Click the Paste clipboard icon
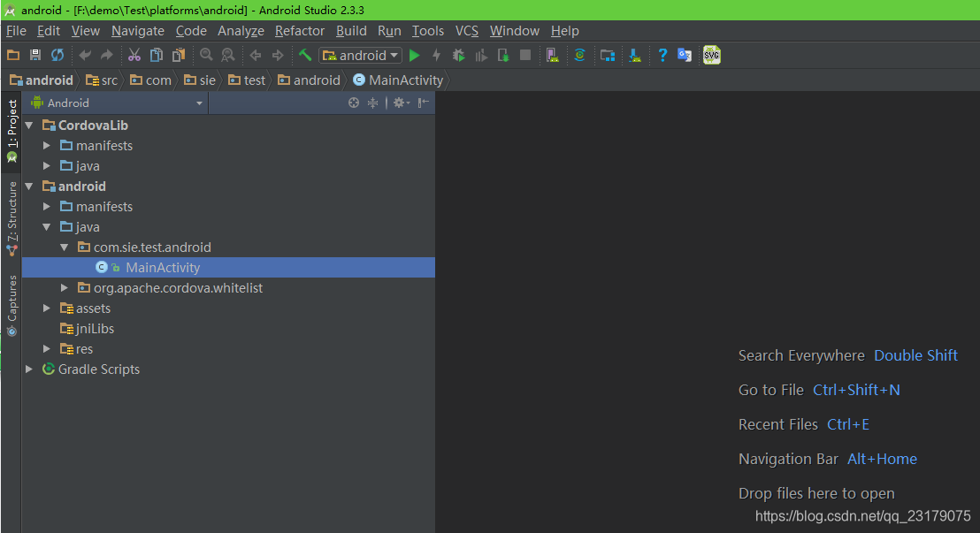Screen dimensions: 980x533 point(179,56)
